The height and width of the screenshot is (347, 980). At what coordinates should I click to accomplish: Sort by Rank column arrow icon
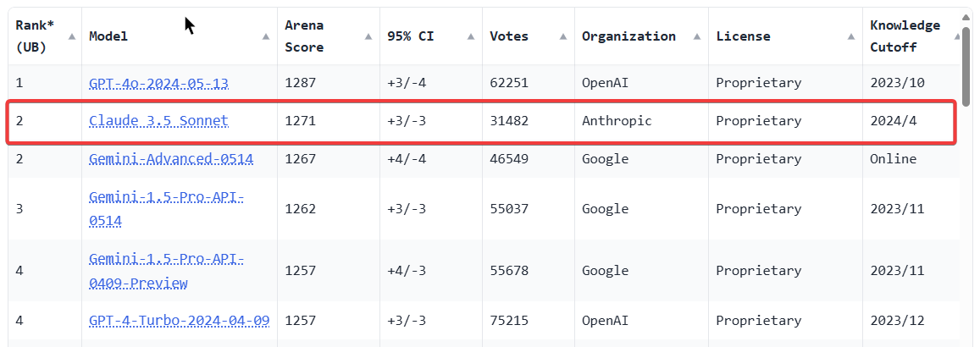point(72,37)
